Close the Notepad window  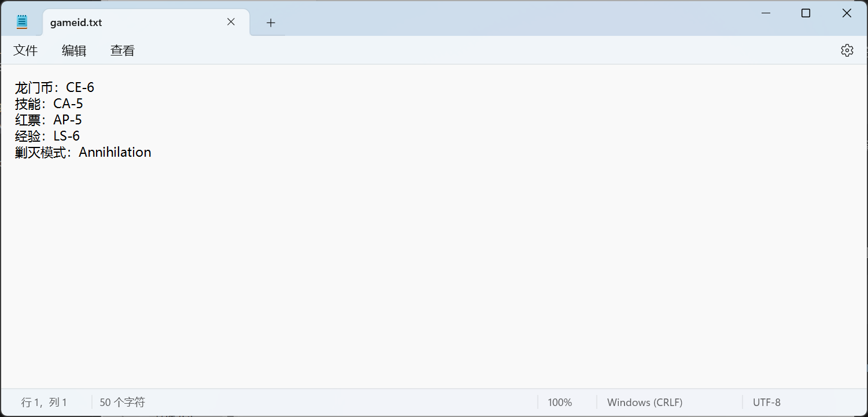tap(847, 13)
